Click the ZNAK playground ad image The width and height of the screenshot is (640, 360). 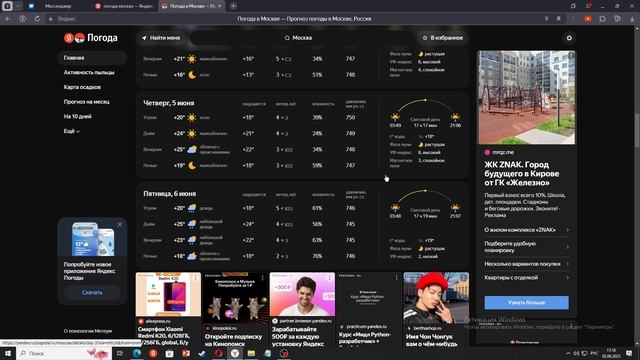(x=527, y=98)
